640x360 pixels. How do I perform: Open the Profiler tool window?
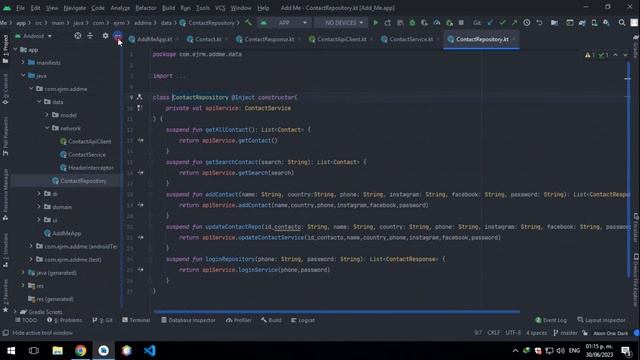pos(239,320)
